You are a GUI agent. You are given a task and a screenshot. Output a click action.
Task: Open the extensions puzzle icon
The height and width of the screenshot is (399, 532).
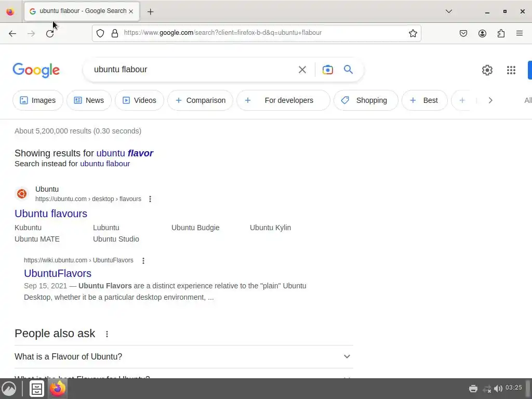[501, 33]
